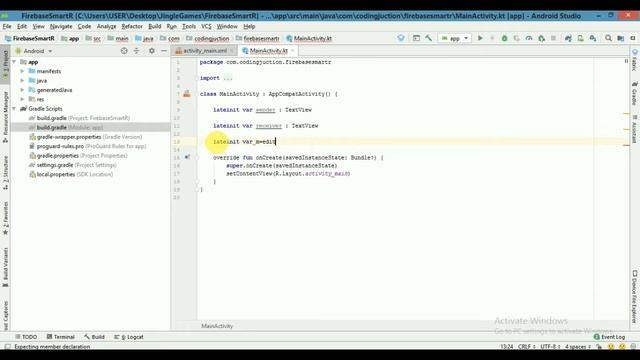Open the VCS menu

tap(206, 26)
